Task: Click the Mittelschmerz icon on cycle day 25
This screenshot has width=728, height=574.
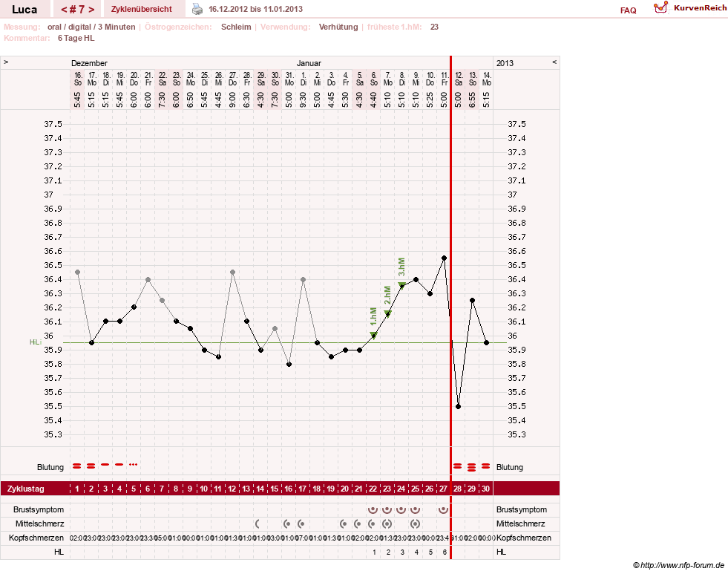Action: (x=415, y=524)
